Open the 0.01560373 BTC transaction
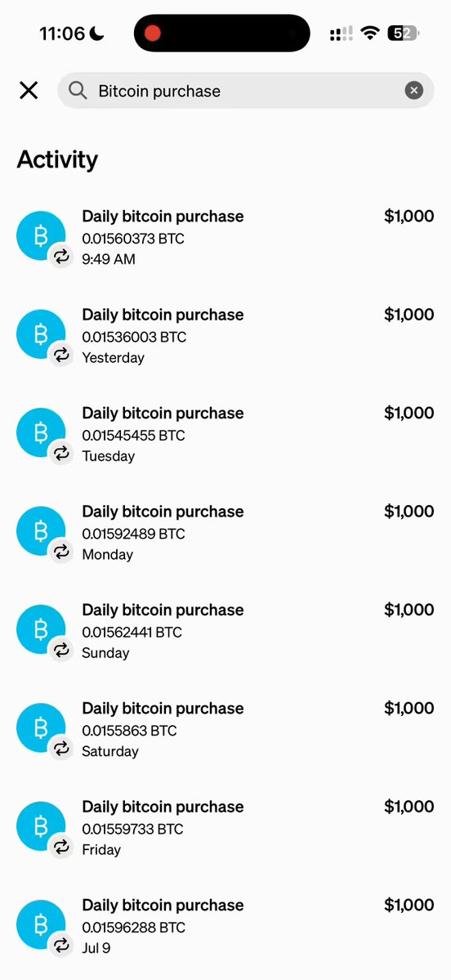Image resolution: width=451 pixels, height=980 pixels. 225,238
